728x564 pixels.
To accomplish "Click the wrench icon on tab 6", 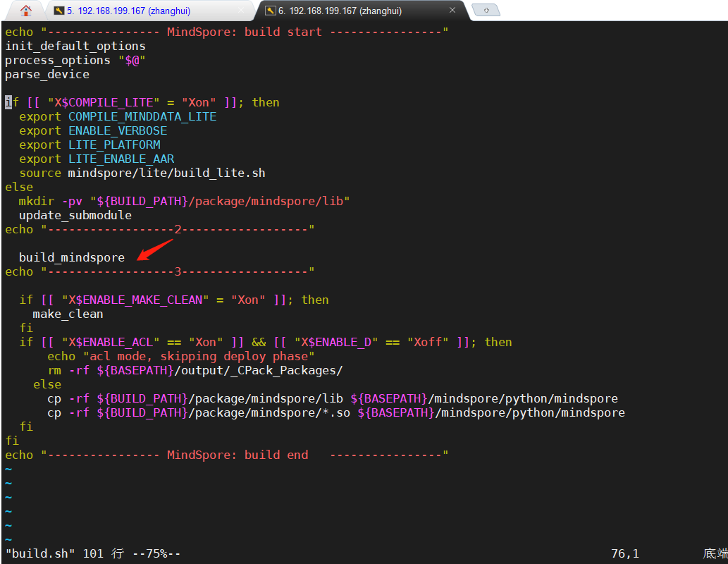I will [270, 11].
